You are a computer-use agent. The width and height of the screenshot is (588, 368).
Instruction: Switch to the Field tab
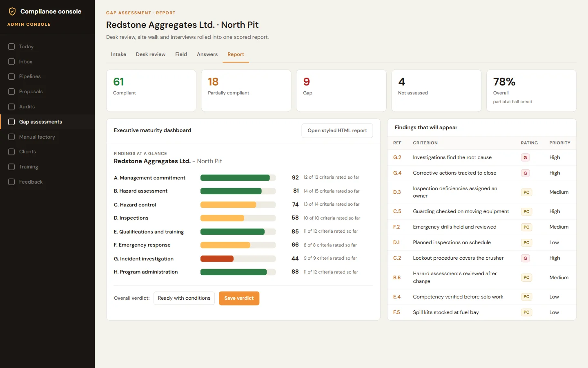181,54
